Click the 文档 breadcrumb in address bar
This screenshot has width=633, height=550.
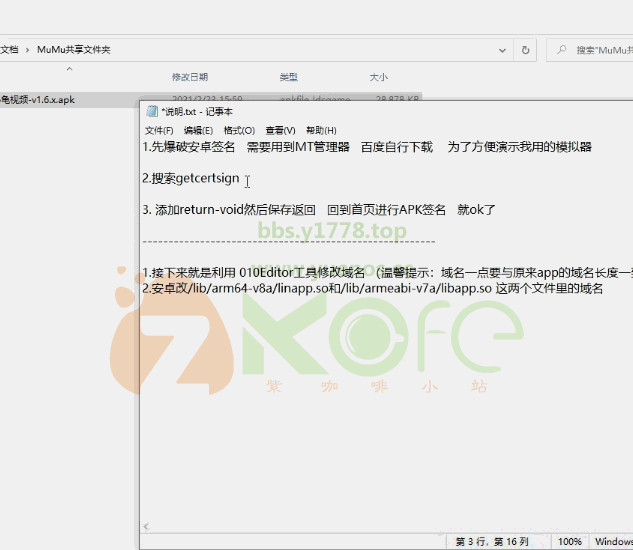tap(10, 50)
